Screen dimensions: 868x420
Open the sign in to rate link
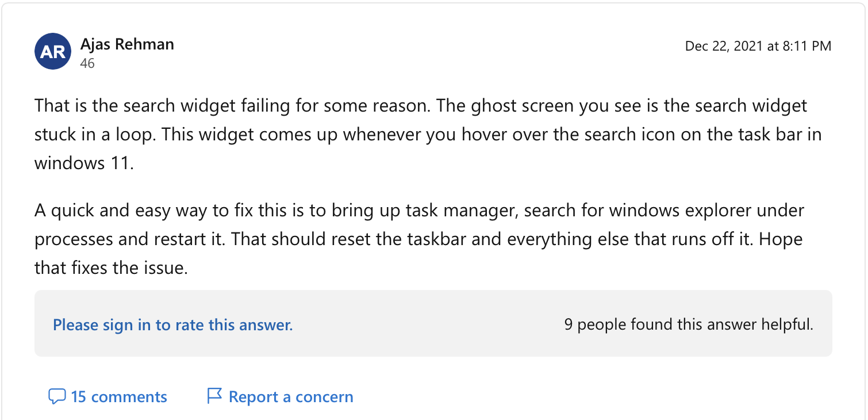[x=173, y=325]
